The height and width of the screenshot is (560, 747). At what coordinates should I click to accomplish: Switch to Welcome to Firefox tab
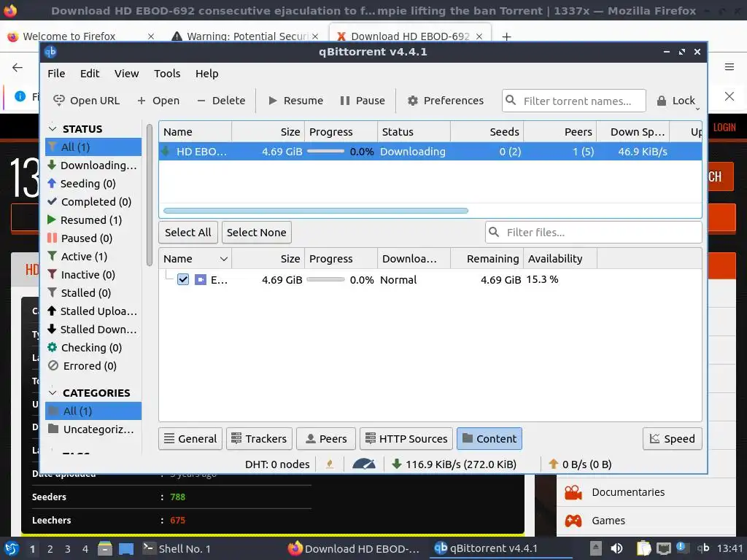point(69,36)
